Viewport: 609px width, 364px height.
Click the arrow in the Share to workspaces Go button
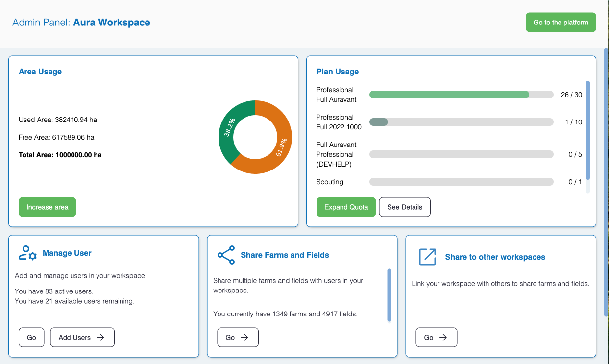pos(443,337)
